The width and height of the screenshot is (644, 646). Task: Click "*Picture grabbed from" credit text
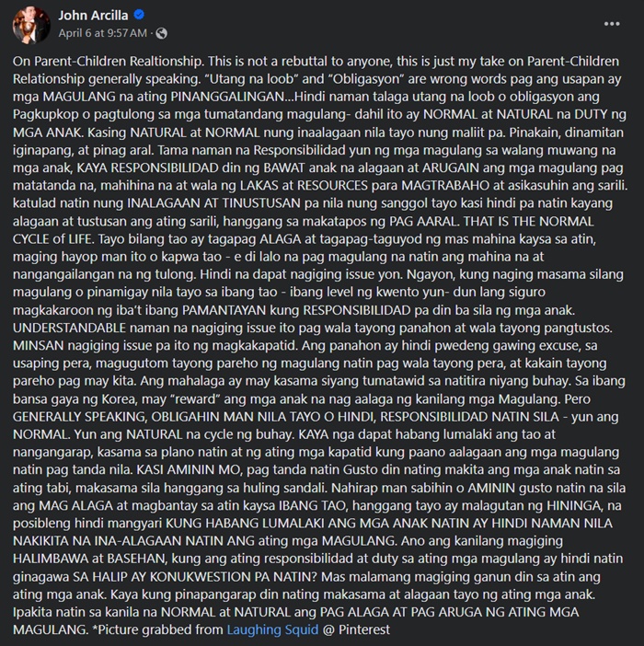click(x=158, y=629)
